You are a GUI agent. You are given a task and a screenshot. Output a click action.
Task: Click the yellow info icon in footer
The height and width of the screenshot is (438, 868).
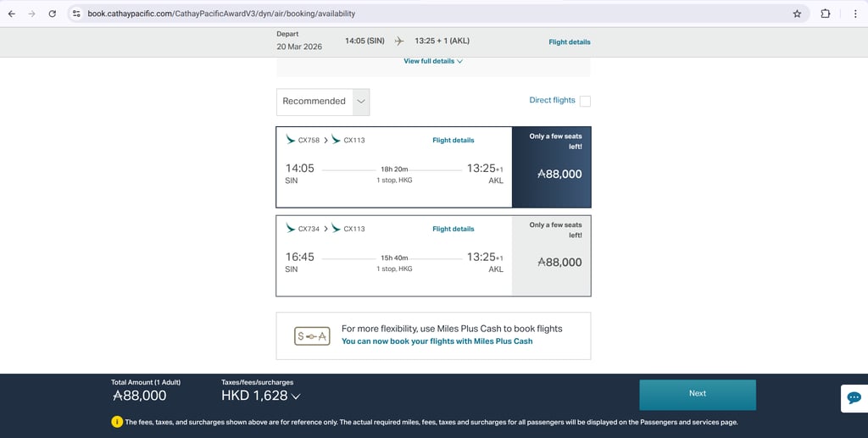coord(117,422)
